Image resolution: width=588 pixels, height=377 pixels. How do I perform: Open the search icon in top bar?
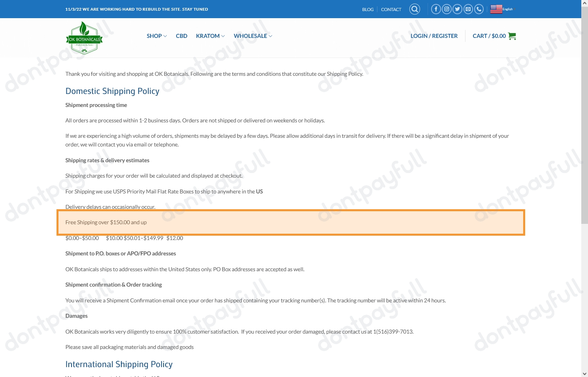(415, 9)
